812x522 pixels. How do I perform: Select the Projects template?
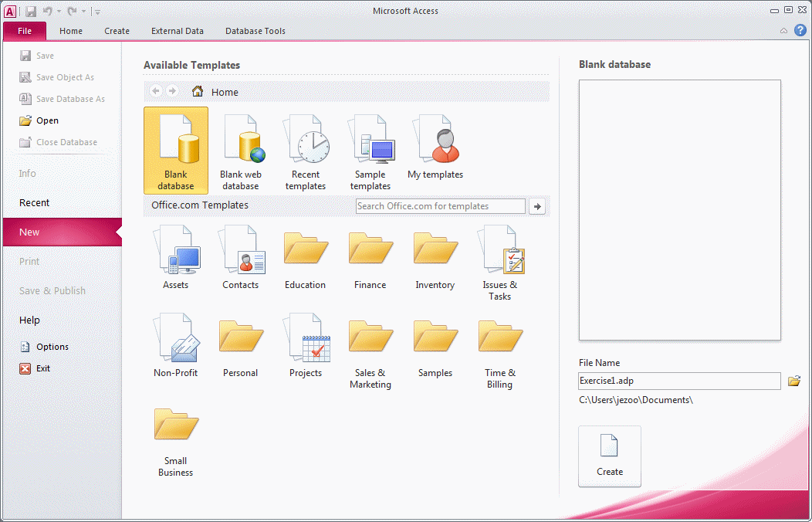(x=306, y=344)
